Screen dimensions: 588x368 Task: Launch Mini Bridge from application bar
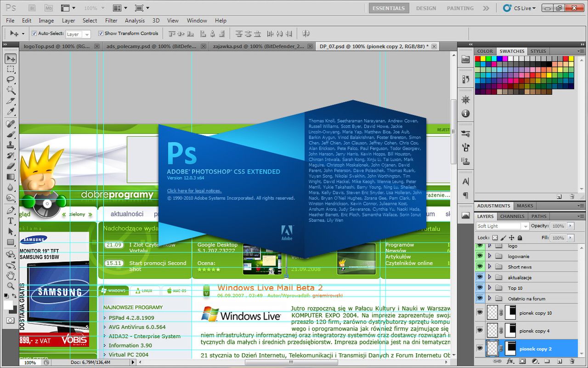pos(48,8)
